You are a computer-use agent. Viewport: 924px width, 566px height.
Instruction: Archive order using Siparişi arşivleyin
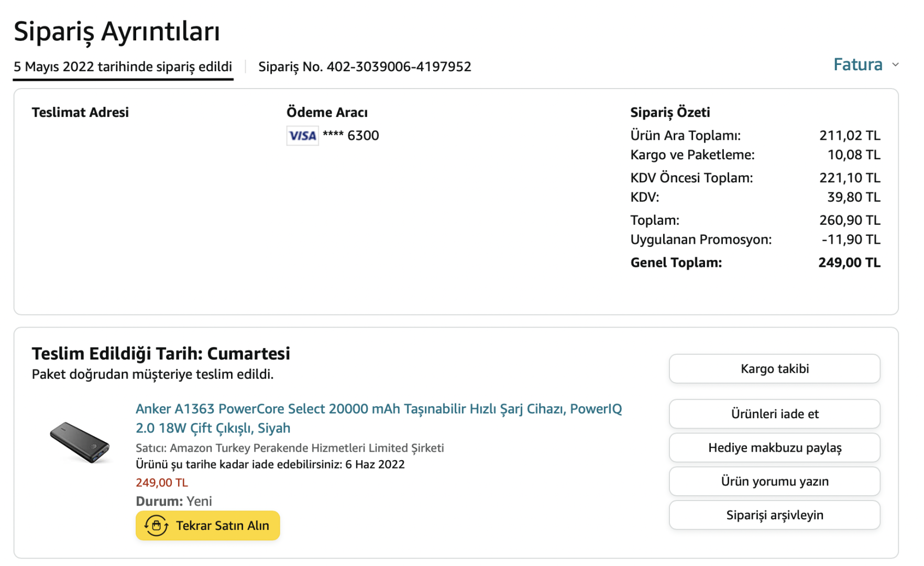point(774,515)
